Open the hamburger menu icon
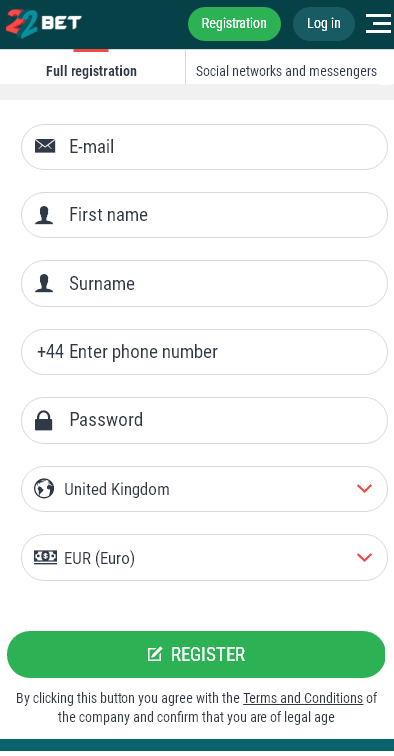This screenshot has width=394, height=756. pos(379,23)
